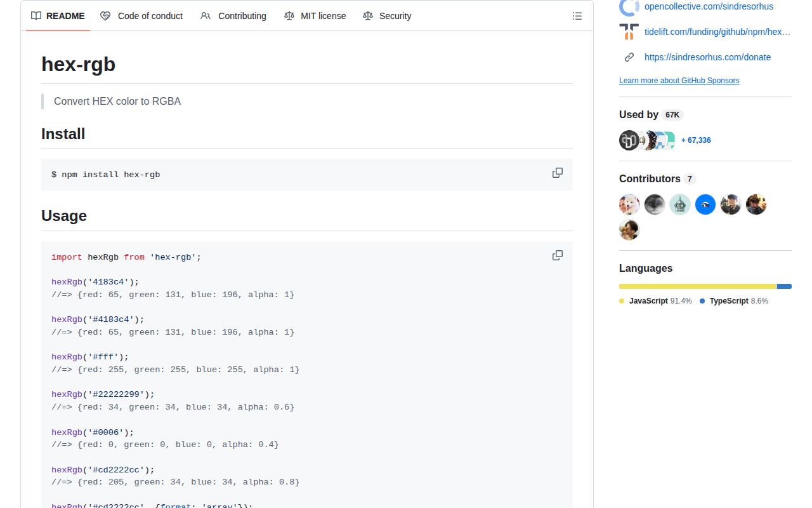Visit https://sindresorhus.com/donate link
This screenshot has width=812, height=508.
[x=707, y=57]
